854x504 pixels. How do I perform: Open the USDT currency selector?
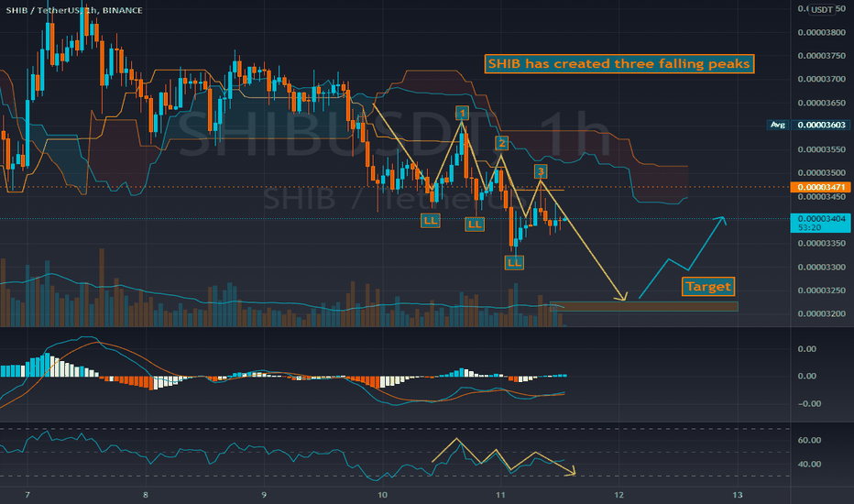coord(821,9)
